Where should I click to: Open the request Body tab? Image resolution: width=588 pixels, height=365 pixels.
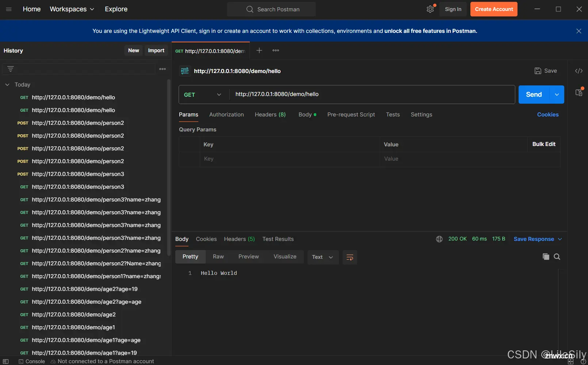click(307, 115)
